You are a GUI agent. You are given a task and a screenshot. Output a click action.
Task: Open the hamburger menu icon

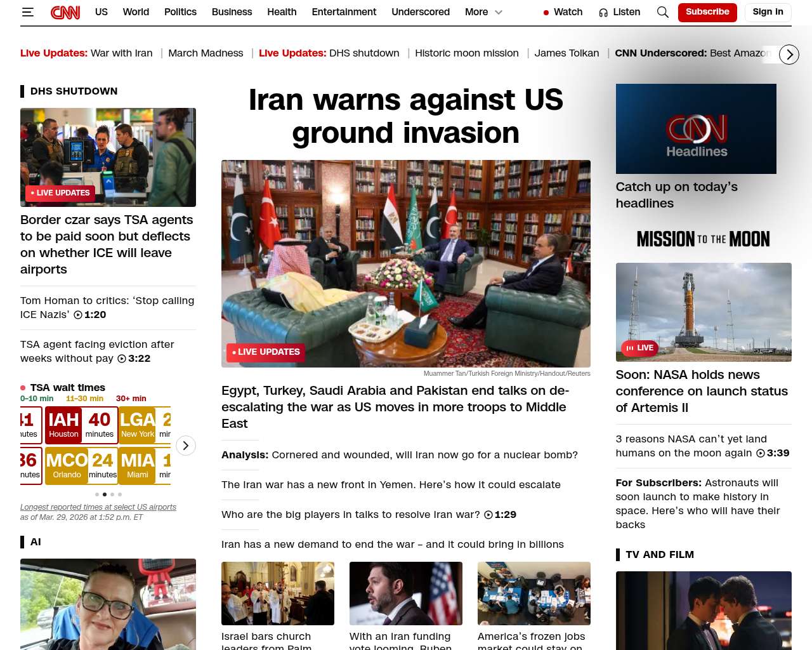click(27, 12)
